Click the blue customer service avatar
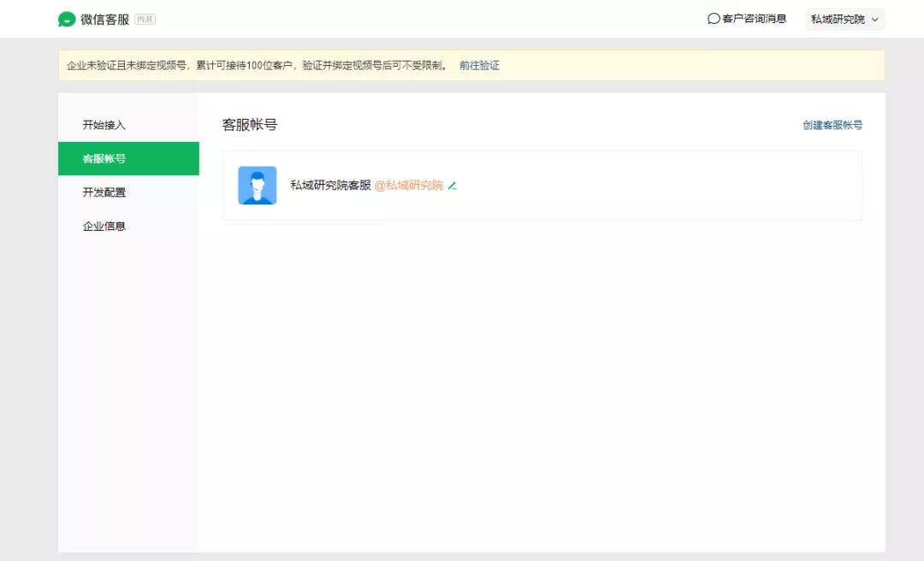Screen dimensions: 924x561 point(257,186)
